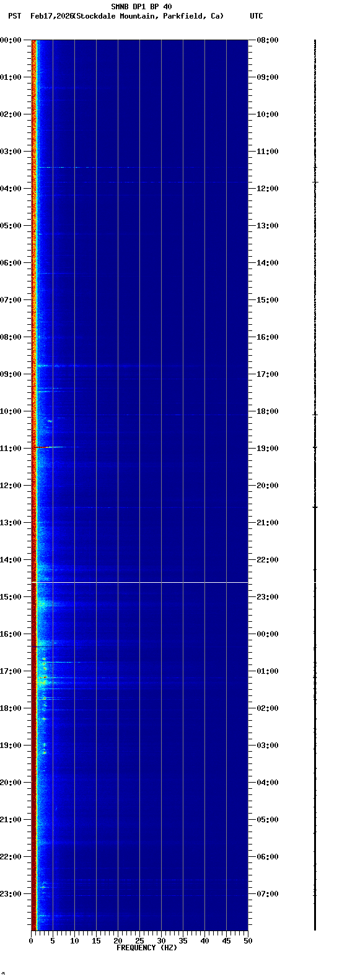Select the PST timezone label
This screenshot has height=980, width=342.
pyautogui.click(x=14, y=16)
